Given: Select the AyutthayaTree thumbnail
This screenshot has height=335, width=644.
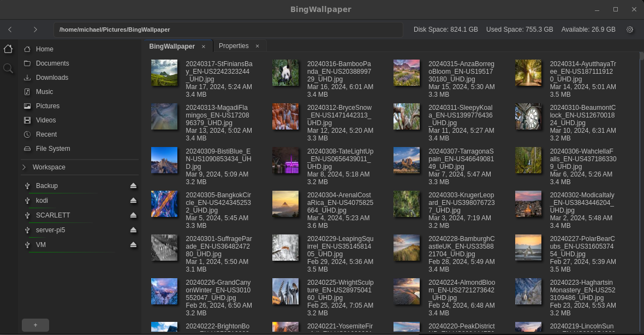Looking at the screenshot, I should coord(528,73).
